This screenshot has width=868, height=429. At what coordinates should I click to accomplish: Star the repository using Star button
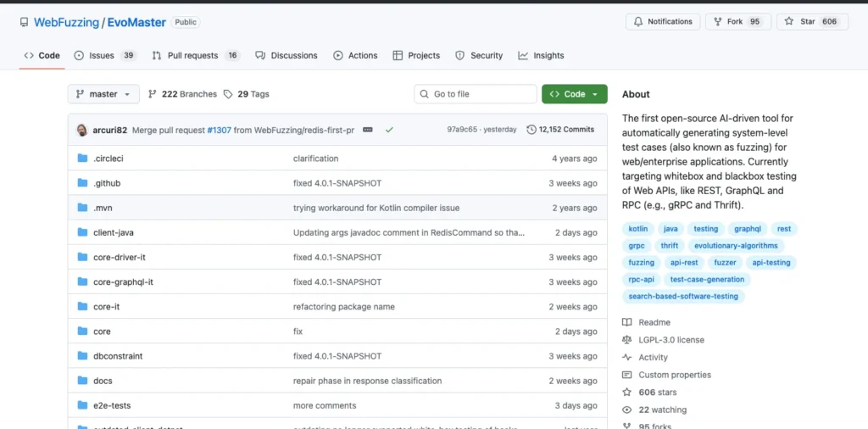(x=812, y=21)
